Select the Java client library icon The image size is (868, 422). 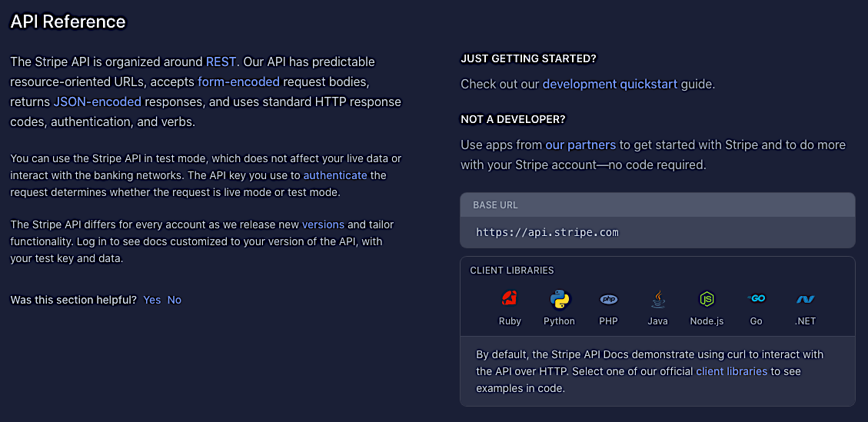point(657,299)
